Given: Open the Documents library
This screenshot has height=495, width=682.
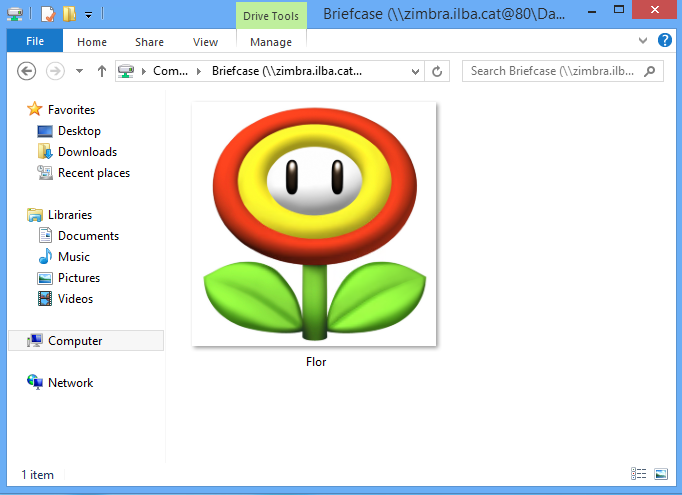Looking at the screenshot, I should pos(88,236).
